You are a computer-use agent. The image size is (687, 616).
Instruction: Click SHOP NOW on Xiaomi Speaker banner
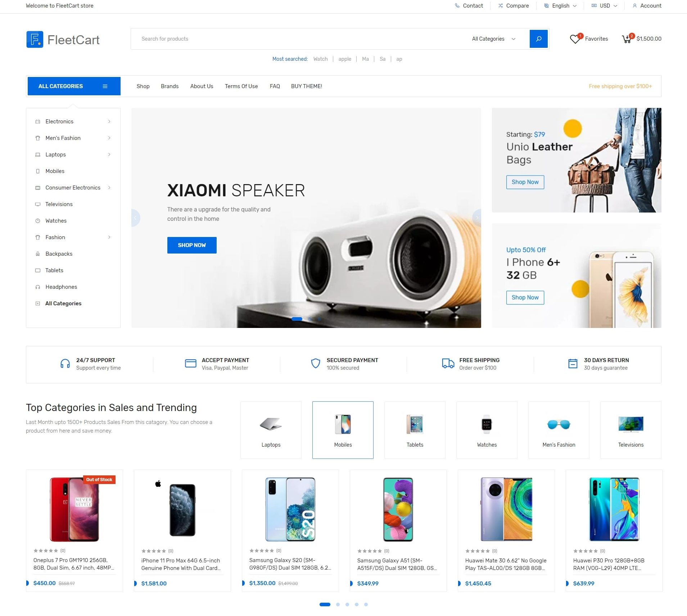(192, 245)
